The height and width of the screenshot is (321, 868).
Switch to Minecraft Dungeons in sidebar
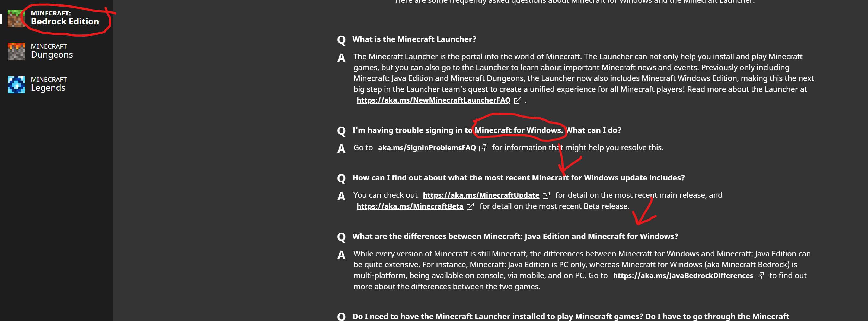click(52, 51)
